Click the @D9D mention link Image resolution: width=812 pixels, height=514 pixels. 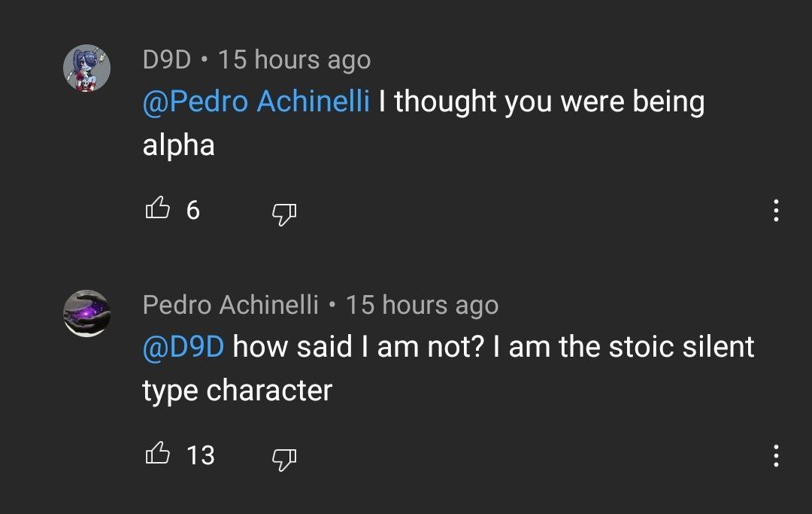tap(183, 347)
